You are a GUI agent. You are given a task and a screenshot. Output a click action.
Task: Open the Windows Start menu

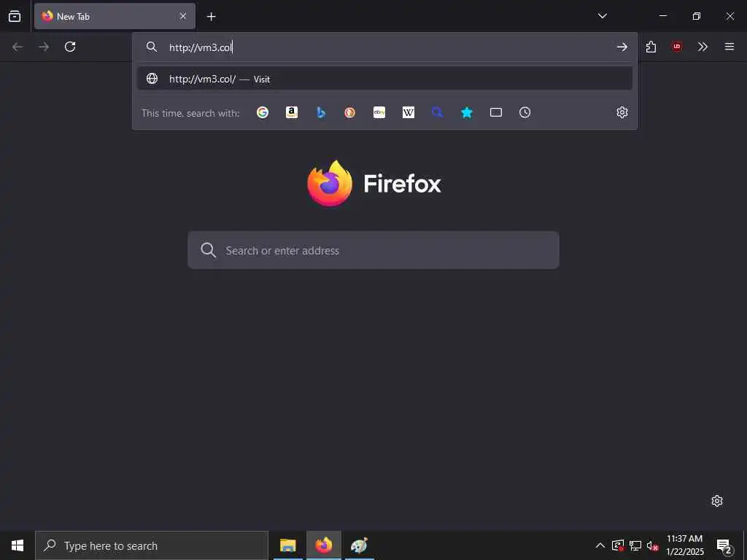[x=18, y=545]
